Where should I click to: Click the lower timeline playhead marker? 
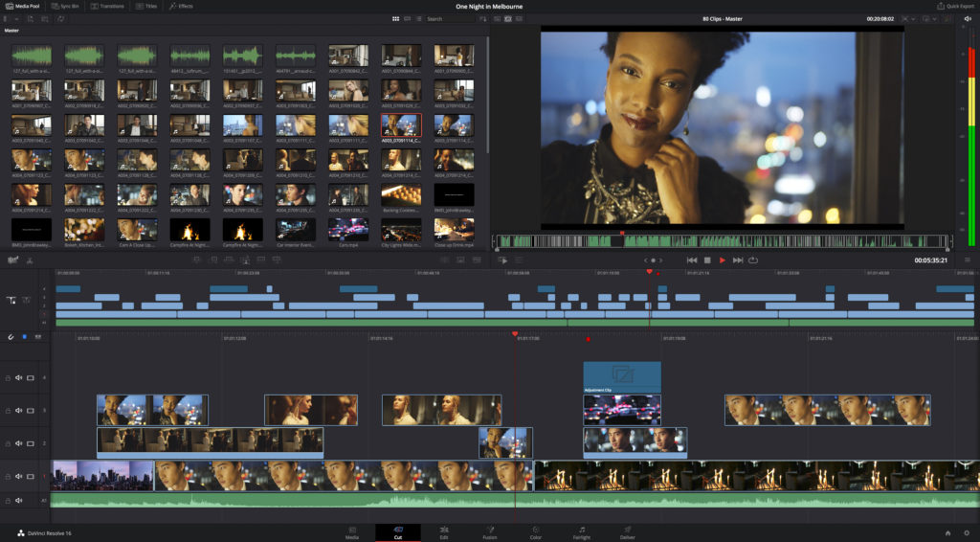515,334
